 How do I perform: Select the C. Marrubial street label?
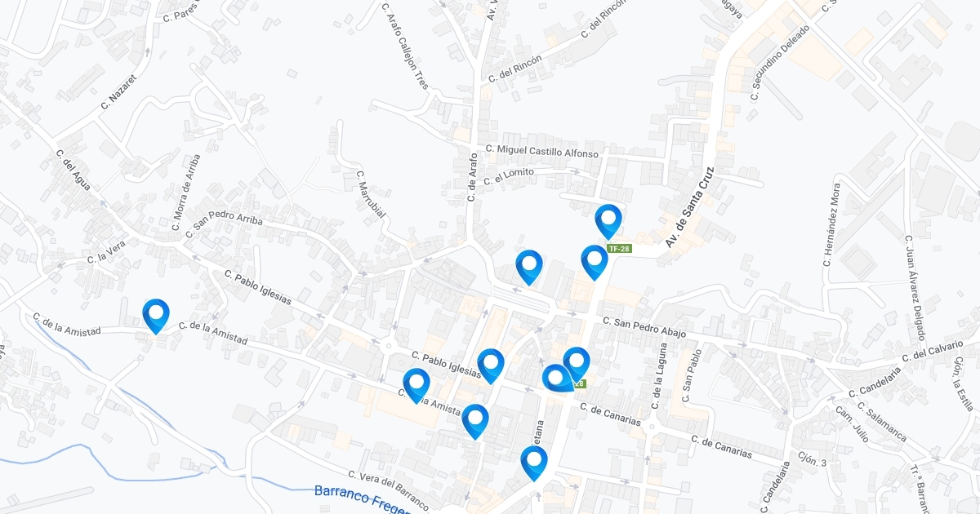370,193
